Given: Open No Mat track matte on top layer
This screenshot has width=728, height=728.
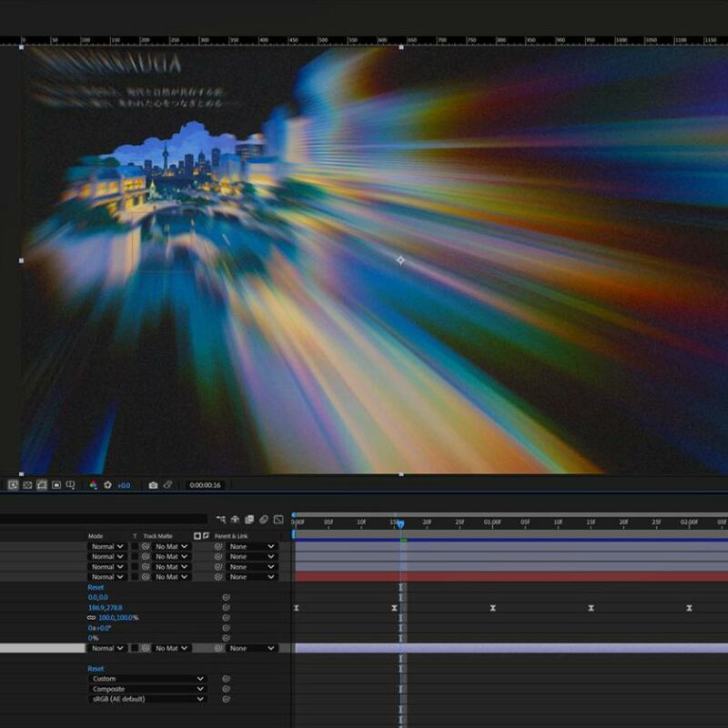Looking at the screenshot, I should 171,547.
